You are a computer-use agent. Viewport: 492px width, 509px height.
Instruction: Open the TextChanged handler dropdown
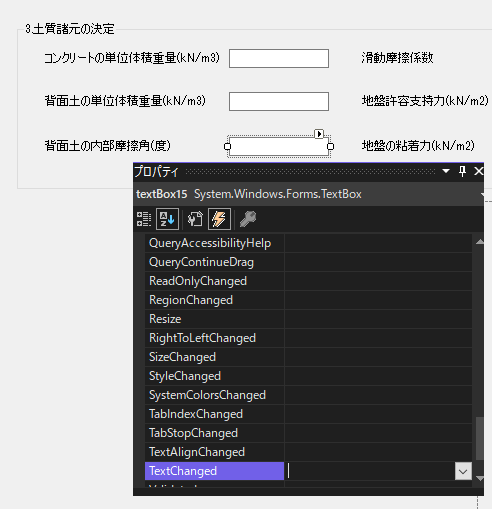463,471
